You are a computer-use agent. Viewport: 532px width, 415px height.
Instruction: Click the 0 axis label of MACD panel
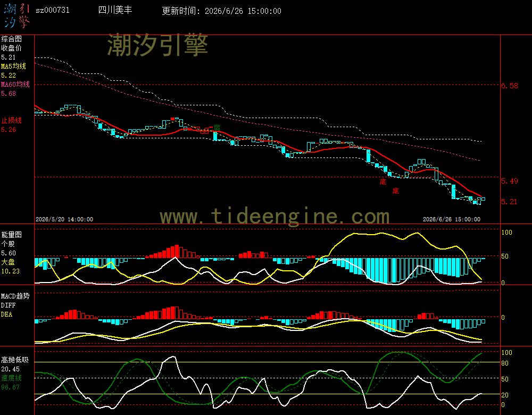(x=503, y=317)
